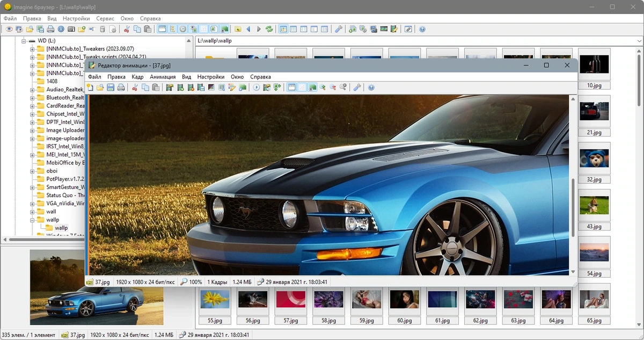The width and height of the screenshot is (644, 340).
Task: Click 335 элем. count in browser status bar
Action: click(x=28, y=335)
